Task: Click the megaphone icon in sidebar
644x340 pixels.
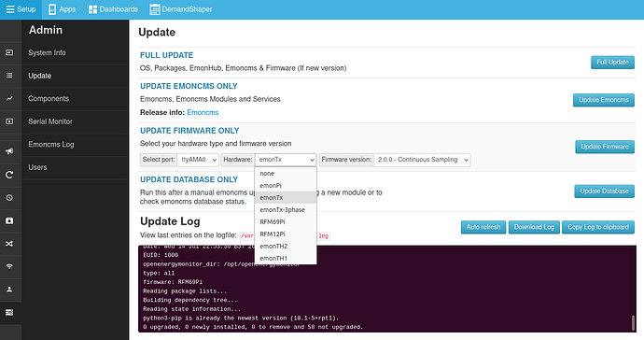Action: (9, 151)
